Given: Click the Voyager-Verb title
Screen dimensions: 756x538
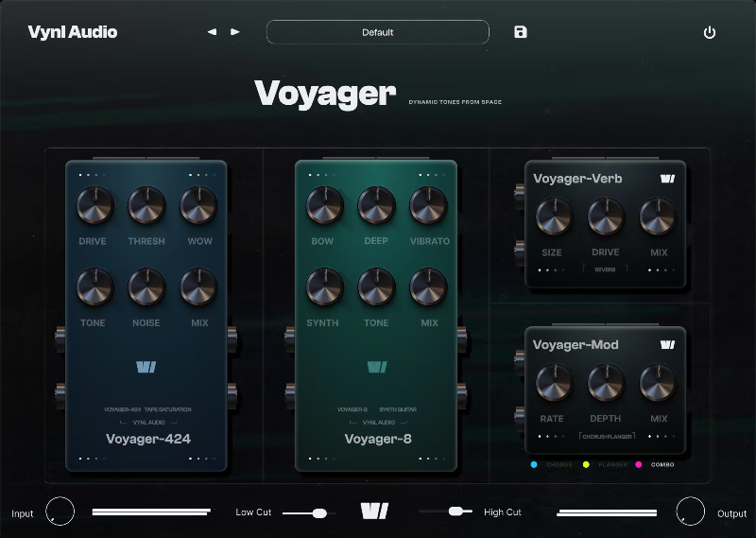Looking at the screenshot, I should coord(577,179).
